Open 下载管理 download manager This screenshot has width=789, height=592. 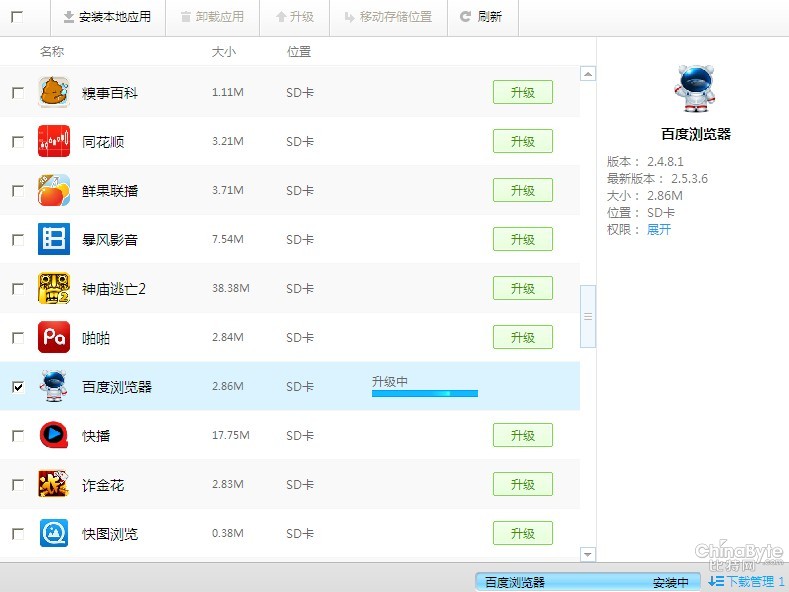(x=746, y=581)
